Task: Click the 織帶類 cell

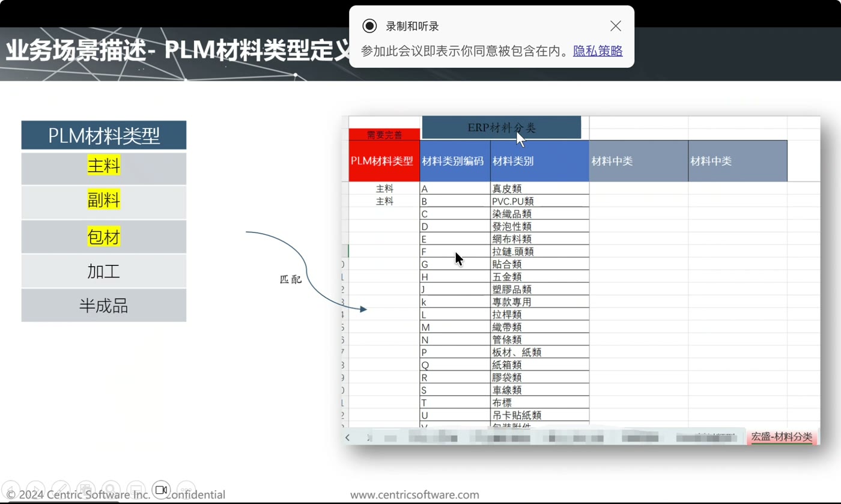Action: pos(540,327)
